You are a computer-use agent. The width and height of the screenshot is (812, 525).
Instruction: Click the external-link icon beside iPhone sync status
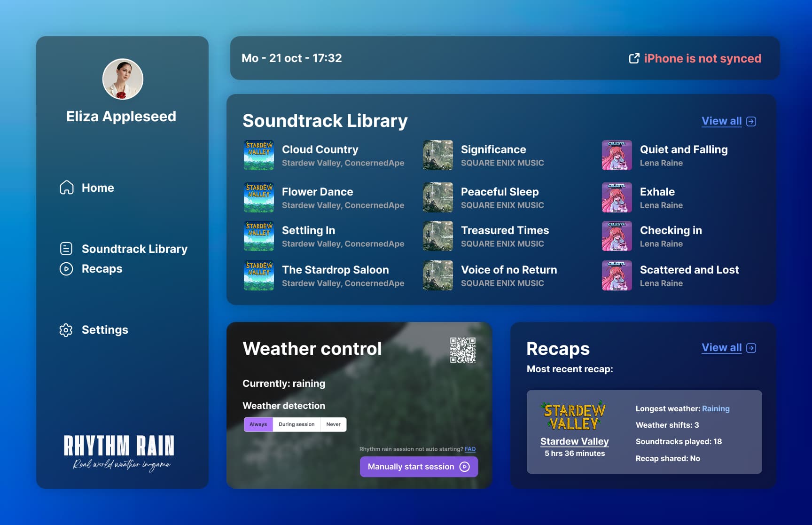point(634,58)
